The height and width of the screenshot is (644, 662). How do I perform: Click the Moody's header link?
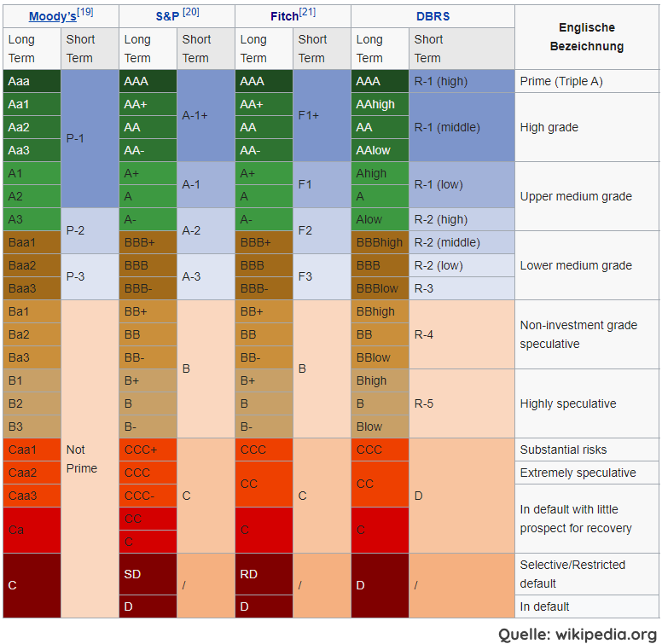click(52, 16)
